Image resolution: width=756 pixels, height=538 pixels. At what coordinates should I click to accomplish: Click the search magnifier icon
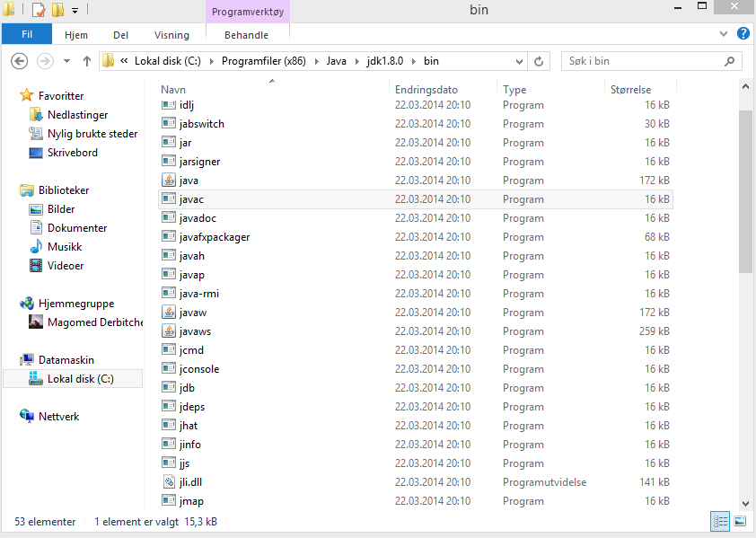pyautogui.click(x=729, y=61)
